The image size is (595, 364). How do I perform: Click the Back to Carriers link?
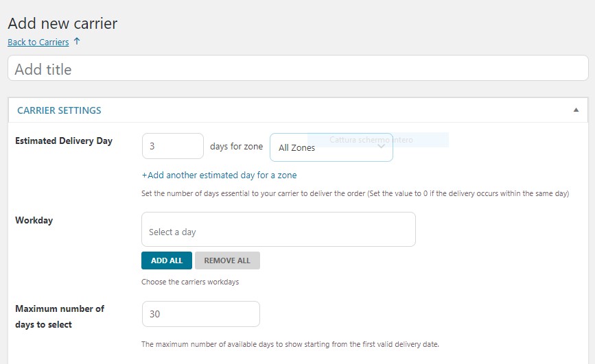point(38,43)
